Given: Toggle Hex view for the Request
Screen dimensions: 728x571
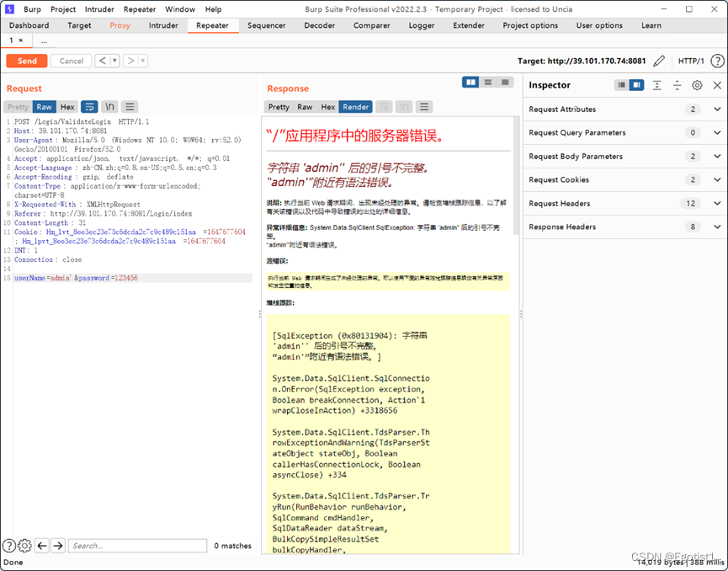Looking at the screenshot, I should click(x=67, y=107).
